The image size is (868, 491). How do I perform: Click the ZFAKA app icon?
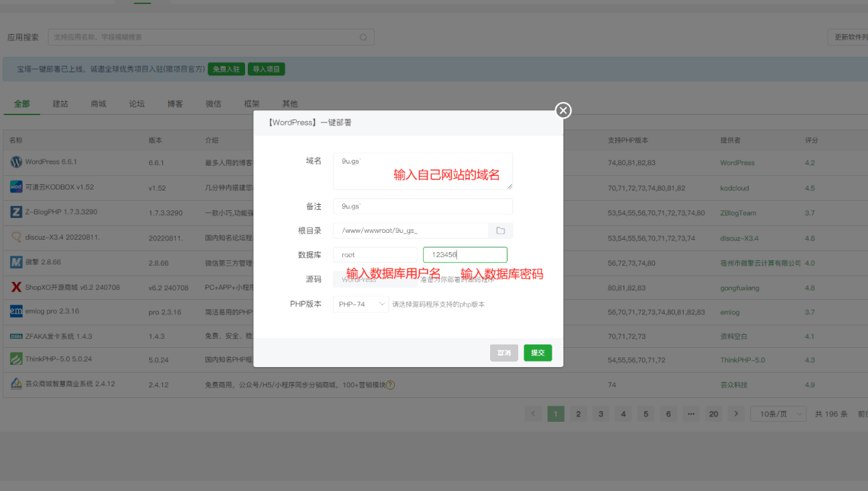coord(16,336)
